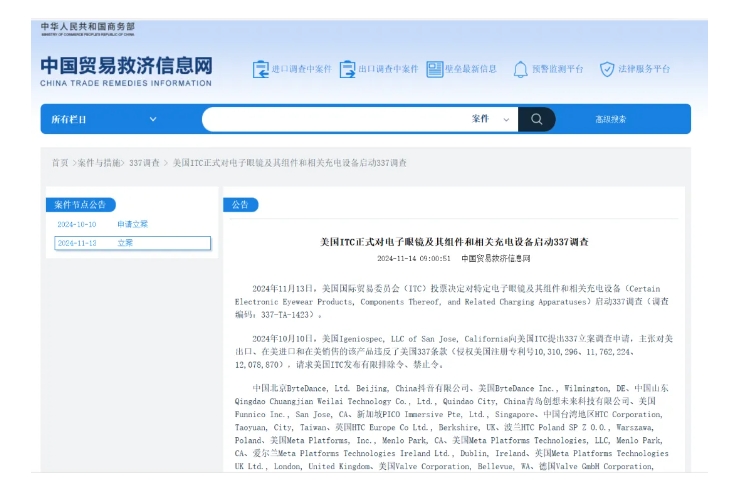Click the magnifier search button
This screenshot has height=496, width=732.
coord(536,119)
